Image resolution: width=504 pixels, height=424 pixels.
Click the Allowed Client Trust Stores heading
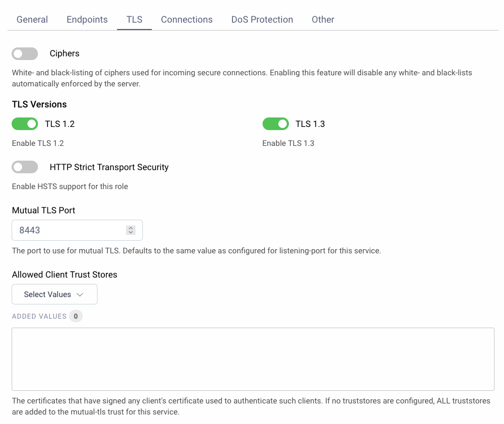point(64,274)
